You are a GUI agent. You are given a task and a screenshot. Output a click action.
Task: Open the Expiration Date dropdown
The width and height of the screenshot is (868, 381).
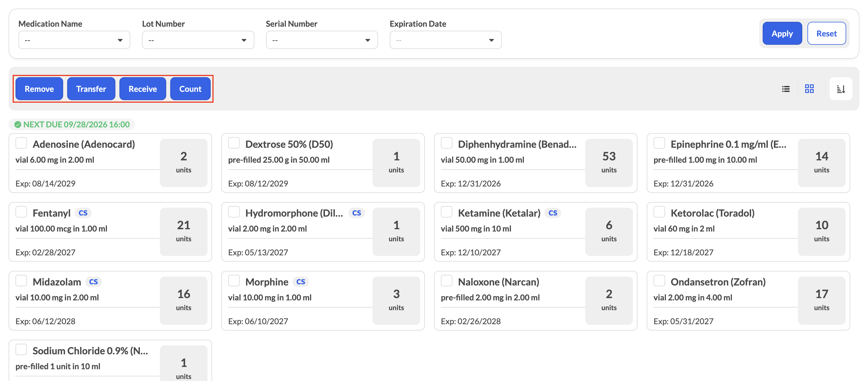445,40
